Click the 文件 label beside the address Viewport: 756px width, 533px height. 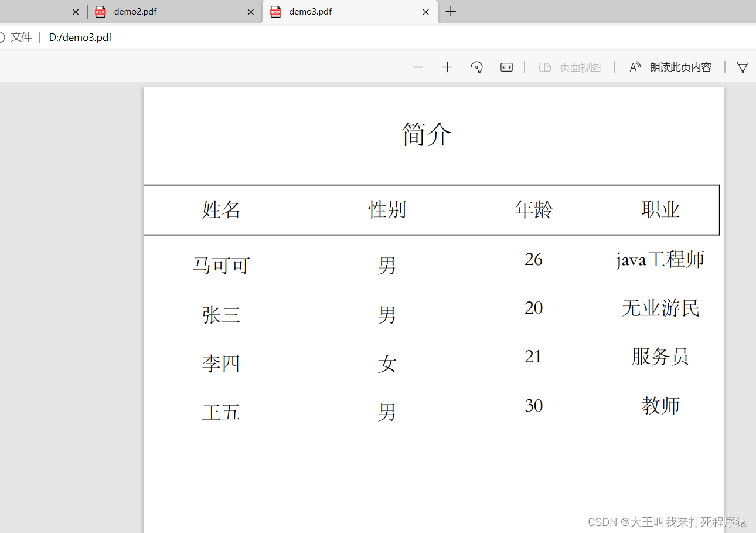(x=21, y=38)
